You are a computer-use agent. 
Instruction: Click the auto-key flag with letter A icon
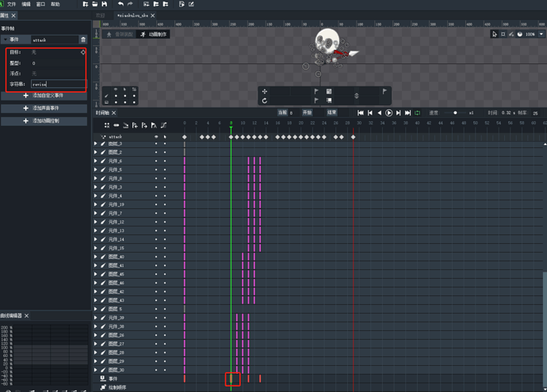point(154,125)
